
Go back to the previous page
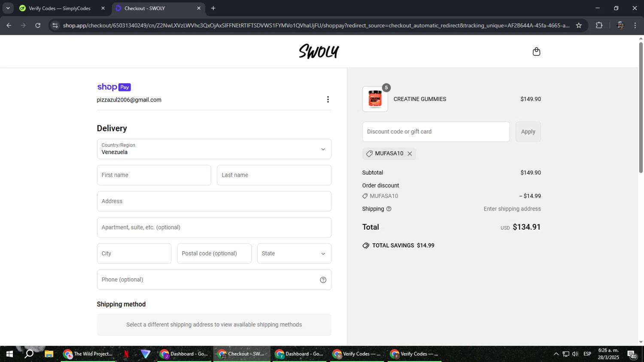[x=9, y=25]
